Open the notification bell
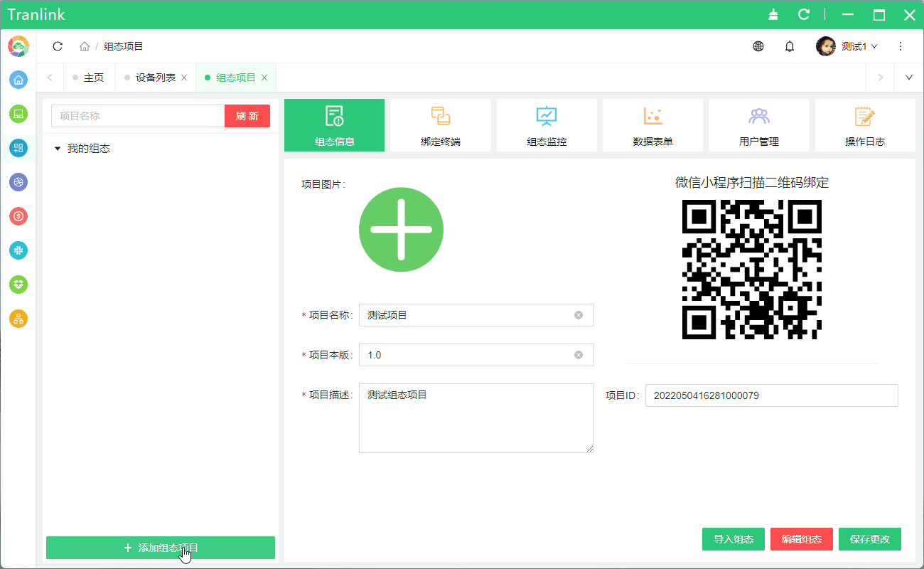The height and width of the screenshot is (569, 924). point(790,46)
